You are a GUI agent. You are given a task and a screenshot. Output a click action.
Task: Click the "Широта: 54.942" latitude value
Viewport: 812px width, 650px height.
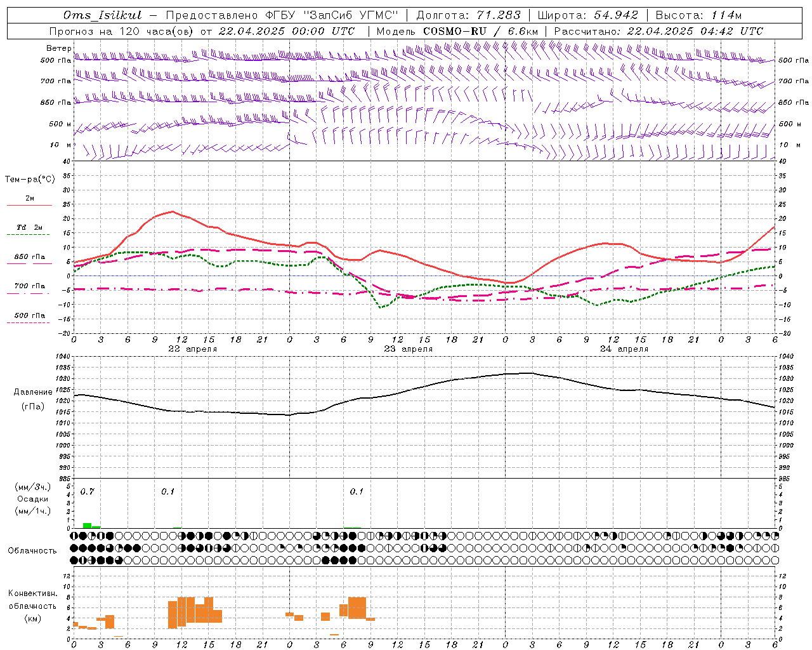point(587,15)
